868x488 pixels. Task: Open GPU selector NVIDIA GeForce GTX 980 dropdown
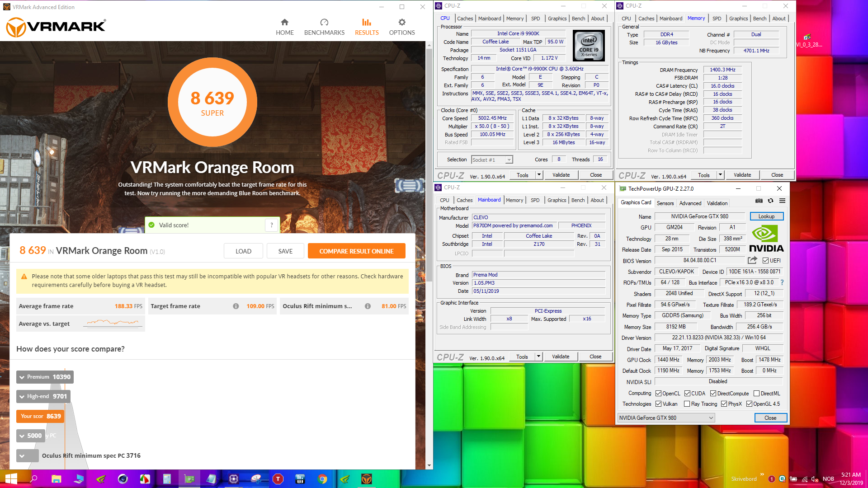tap(666, 418)
